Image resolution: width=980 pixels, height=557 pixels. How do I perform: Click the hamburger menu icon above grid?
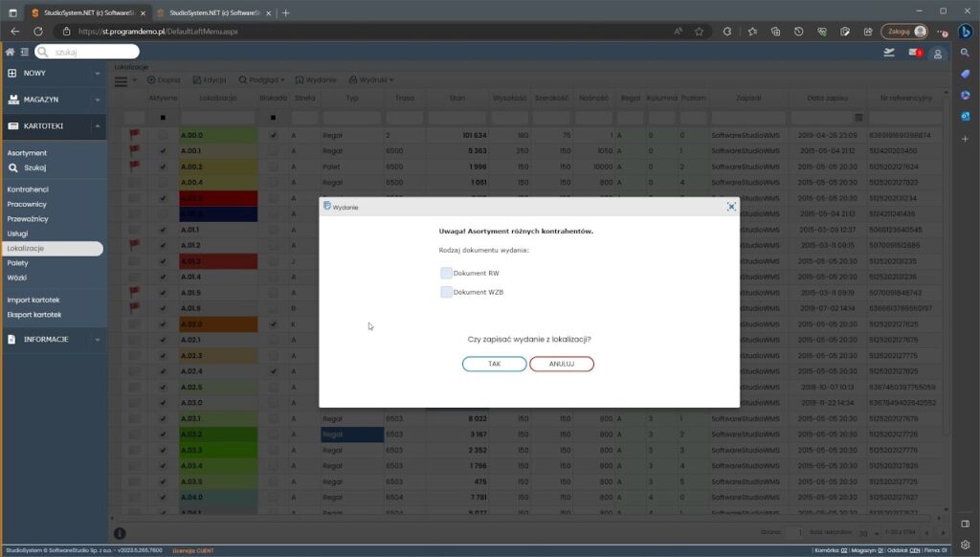[121, 81]
